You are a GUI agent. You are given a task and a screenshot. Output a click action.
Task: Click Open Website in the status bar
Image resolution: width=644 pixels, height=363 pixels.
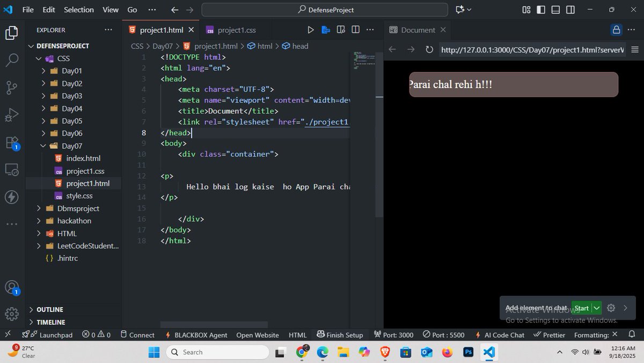click(x=258, y=335)
